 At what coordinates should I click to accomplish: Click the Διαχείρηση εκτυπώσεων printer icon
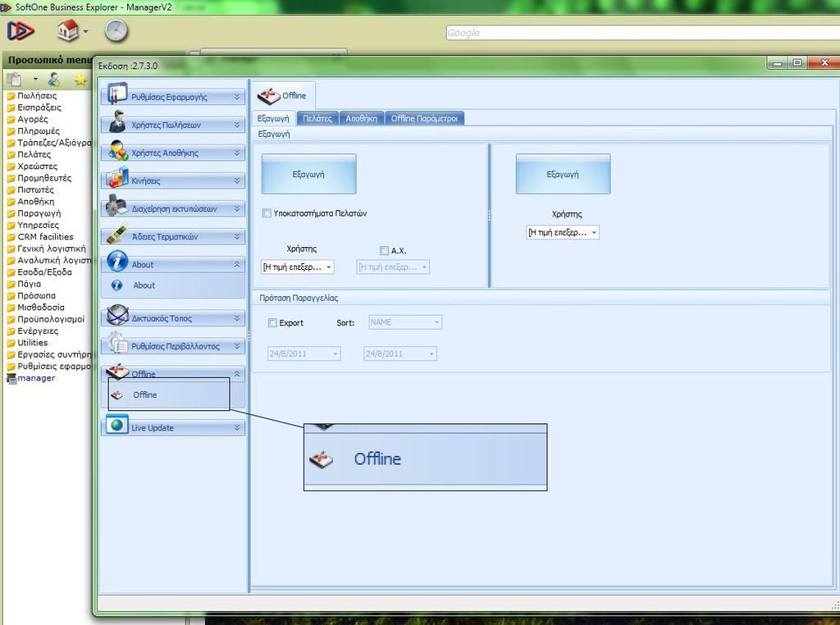click(x=116, y=205)
